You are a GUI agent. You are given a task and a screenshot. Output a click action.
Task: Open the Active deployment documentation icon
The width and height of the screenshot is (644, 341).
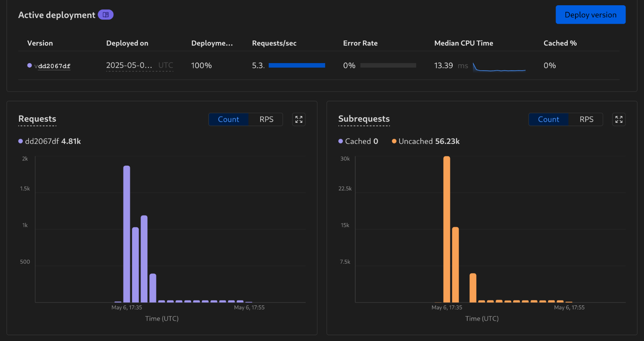[x=106, y=15]
